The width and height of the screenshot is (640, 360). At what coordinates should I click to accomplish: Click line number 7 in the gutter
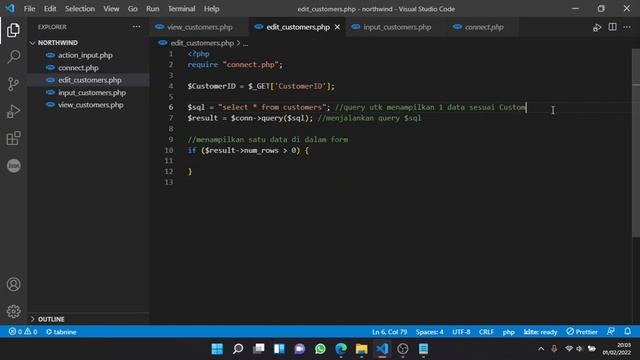tap(171, 118)
